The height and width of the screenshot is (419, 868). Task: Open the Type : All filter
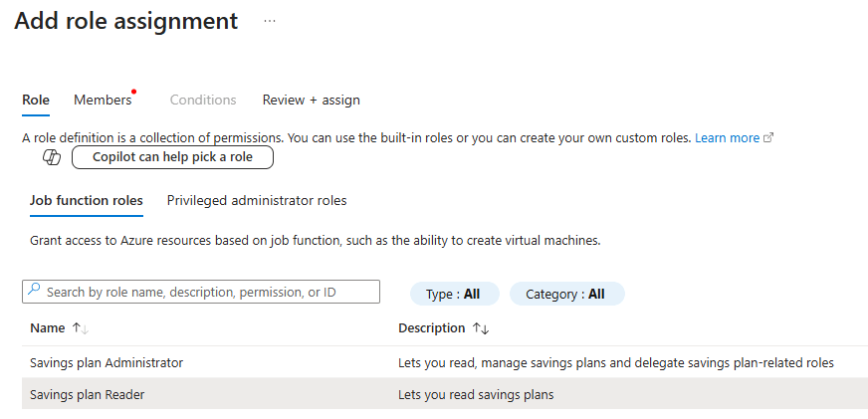[x=452, y=294]
